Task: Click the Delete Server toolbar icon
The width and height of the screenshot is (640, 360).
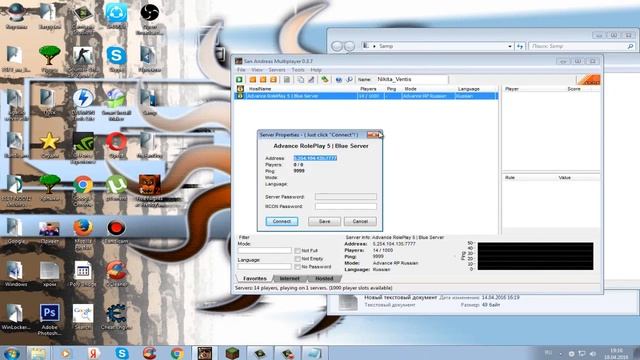Action: click(263, 80)
